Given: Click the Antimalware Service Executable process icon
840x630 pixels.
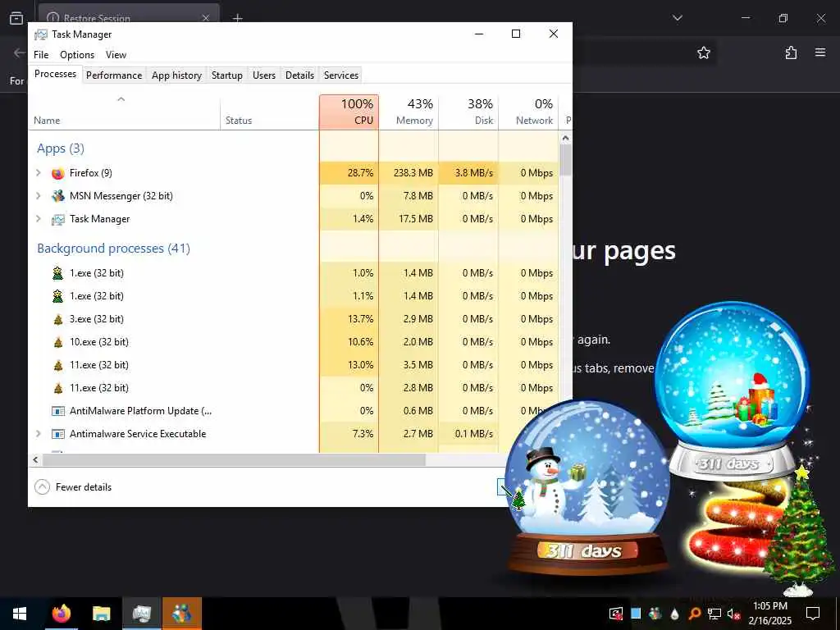Looking at the screenshot, I should click(x=58, y=435).
